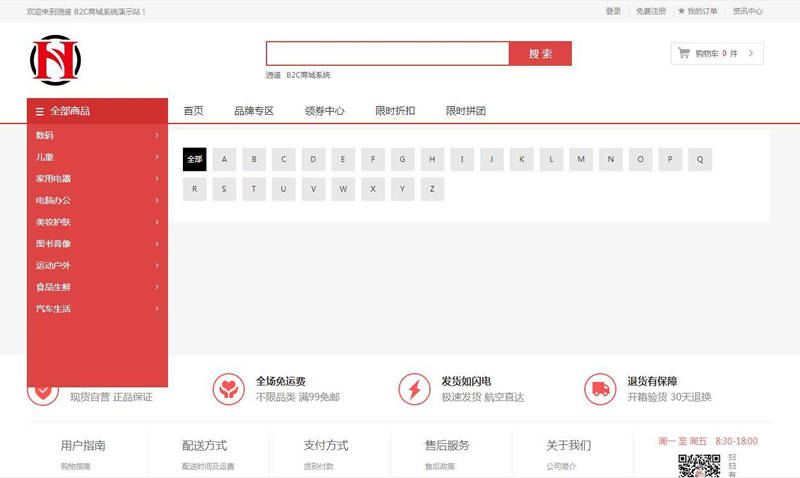
Task: Filter brands by letter T
Action: click(254, 189)
